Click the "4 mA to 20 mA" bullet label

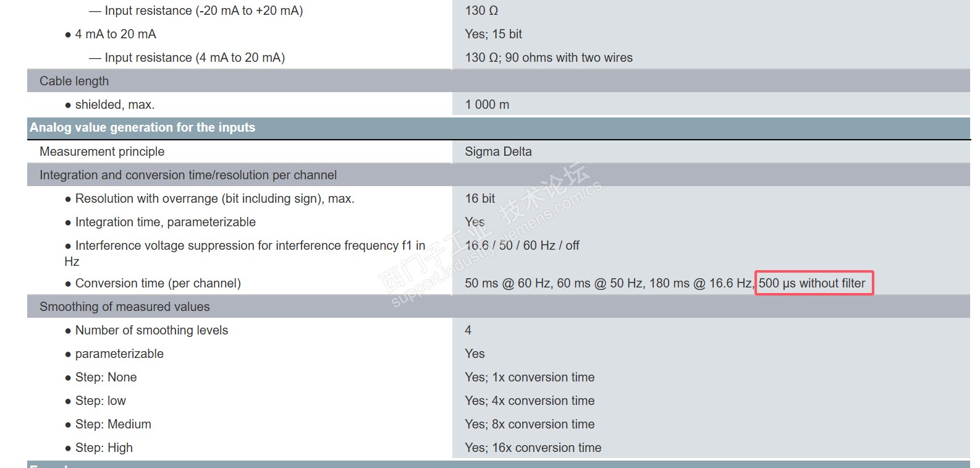coord(116,34)
